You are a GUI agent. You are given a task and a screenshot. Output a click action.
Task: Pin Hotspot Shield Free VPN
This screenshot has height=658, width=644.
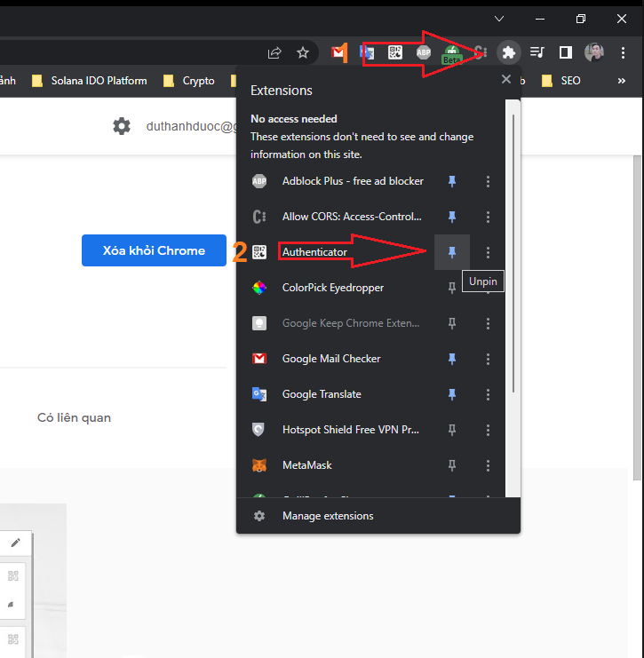452,430
